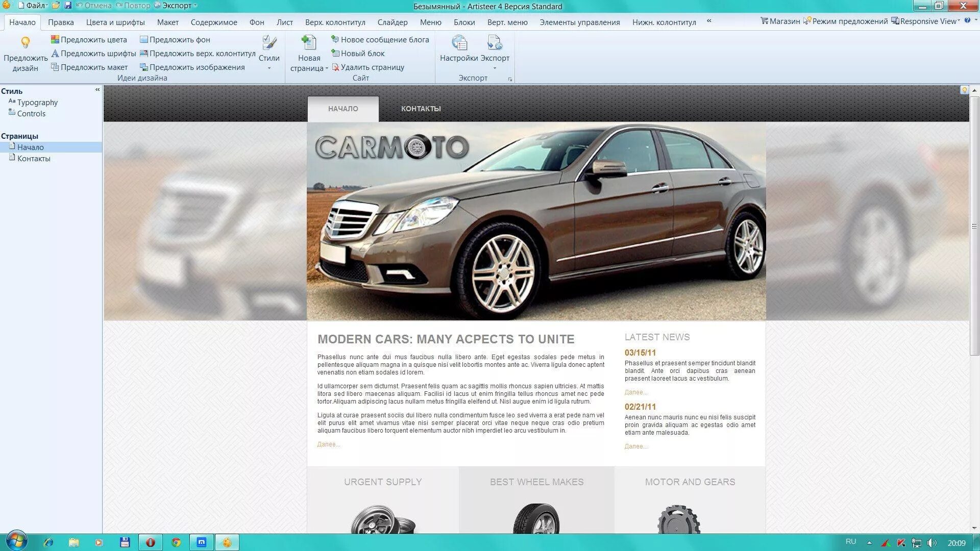Click the vertical scrollbar thumb
Screen dimensions: 980x551
click(974, 226)
